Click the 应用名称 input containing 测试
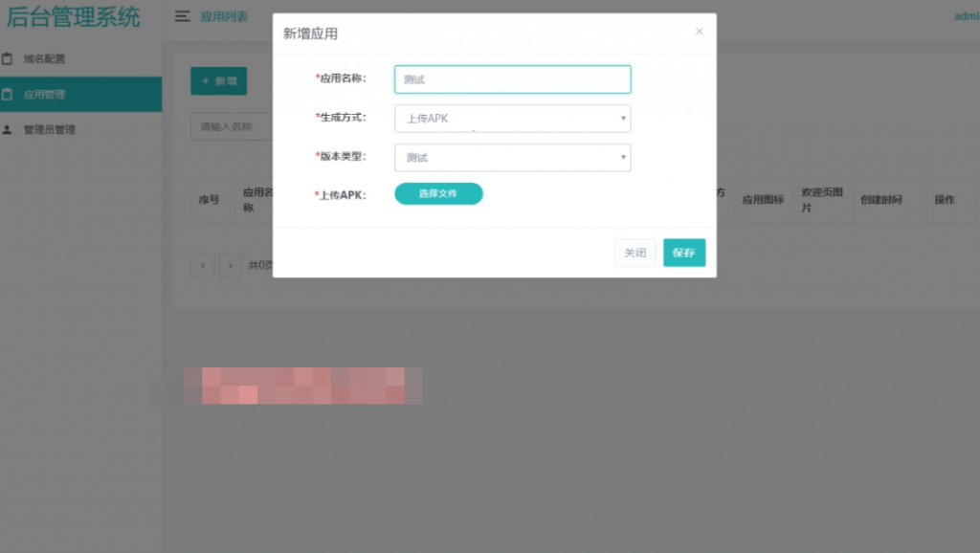 pos(512,79)
